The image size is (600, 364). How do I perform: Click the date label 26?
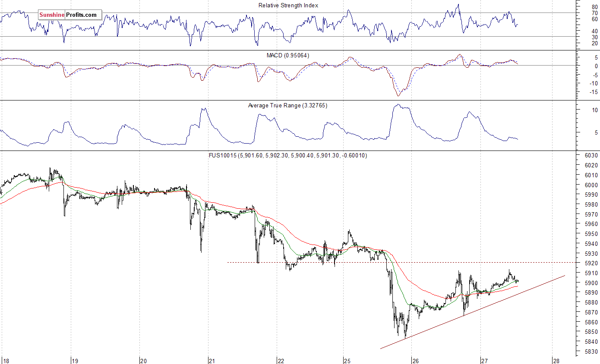[416, 361]
